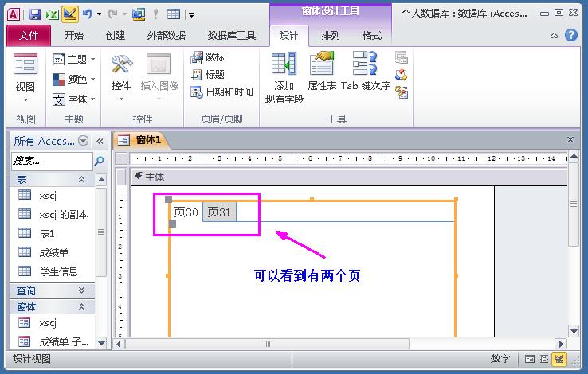Viewport: 588px width, 374px height.
Task: Click 添加现有字段 add existing fields
Action: [284, 78]
